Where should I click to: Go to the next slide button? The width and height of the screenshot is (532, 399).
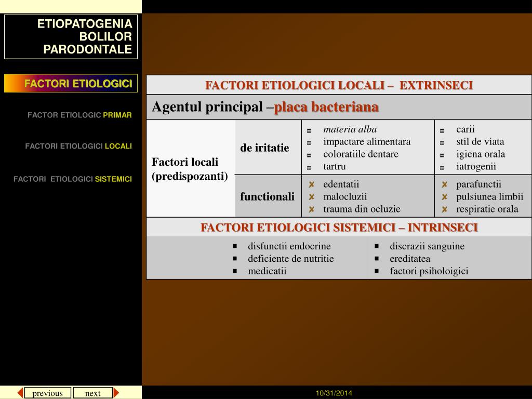click(92, 393)
